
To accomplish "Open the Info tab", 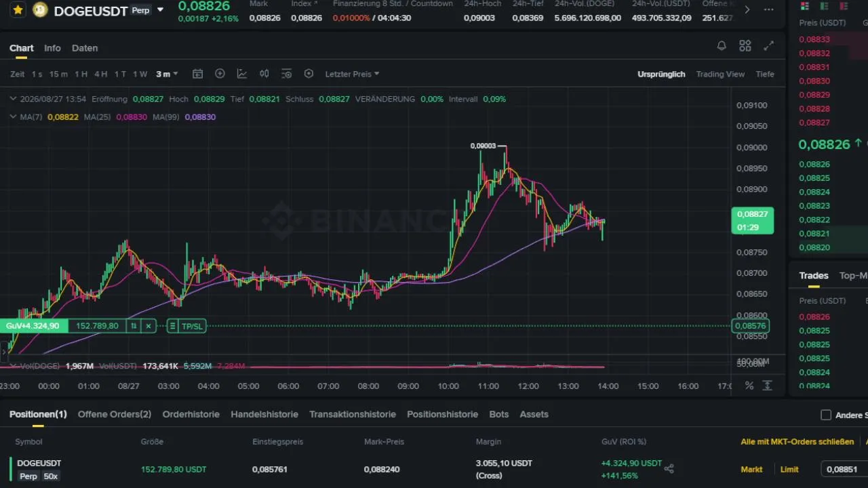I will [x=52, y=48].
